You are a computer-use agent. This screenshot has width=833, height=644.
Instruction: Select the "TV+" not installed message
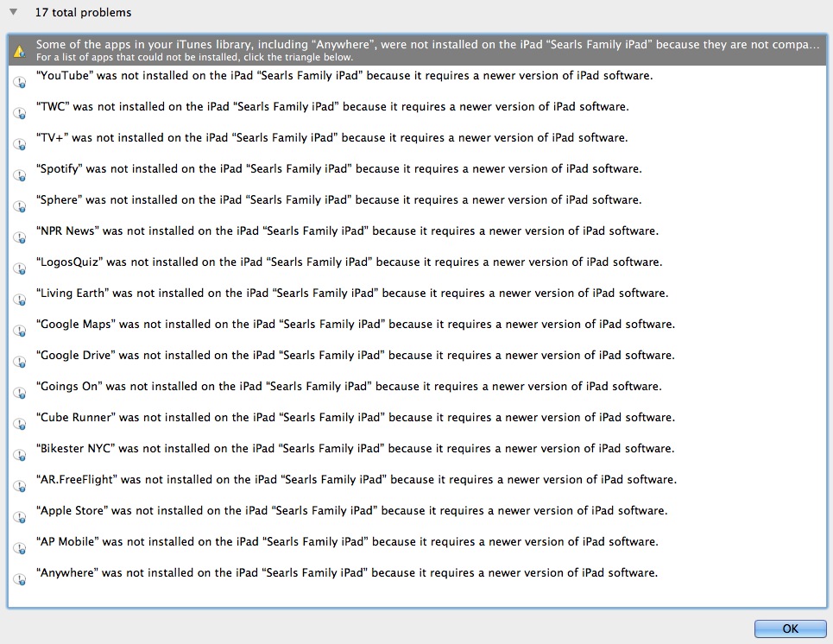[331, 138]
